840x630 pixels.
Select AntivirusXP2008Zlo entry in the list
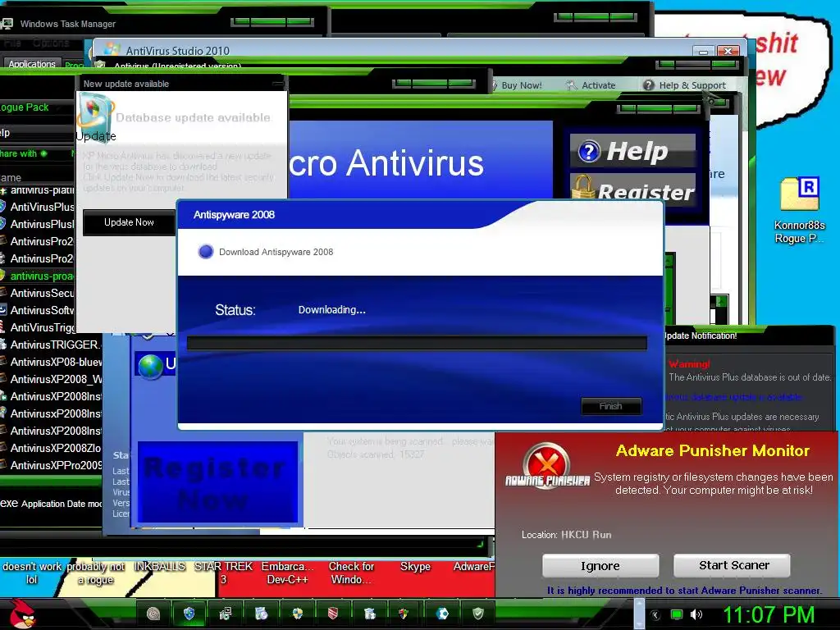(x=51, y=448)
